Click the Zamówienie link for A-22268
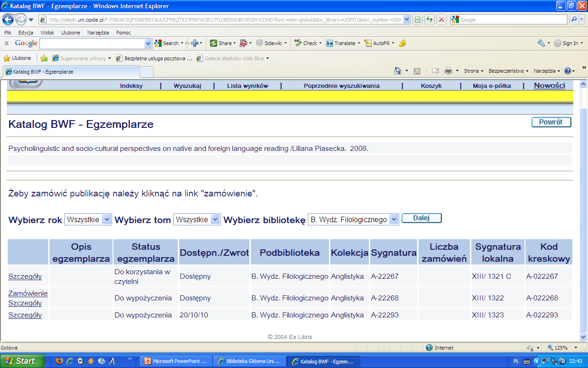 [28, 293]
